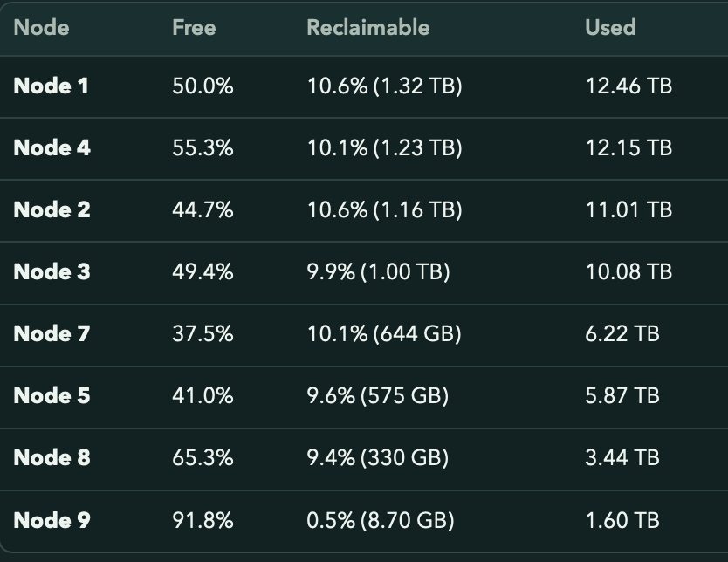The height and width of the screenshot is (562, 728).
Task: Click the 9.4% (330 GB) reclaimable cell
Action: 377,457
